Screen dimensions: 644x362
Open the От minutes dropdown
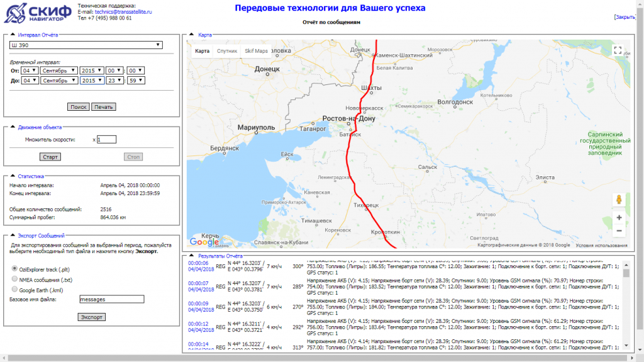pos(136,71)
